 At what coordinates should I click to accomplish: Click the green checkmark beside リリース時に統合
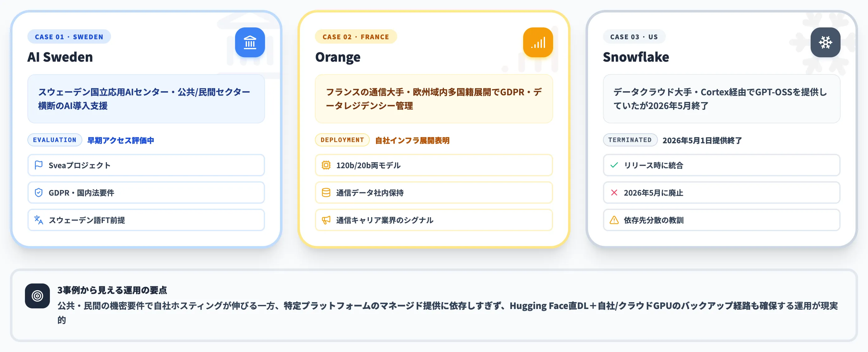click(x=614, y=165)
